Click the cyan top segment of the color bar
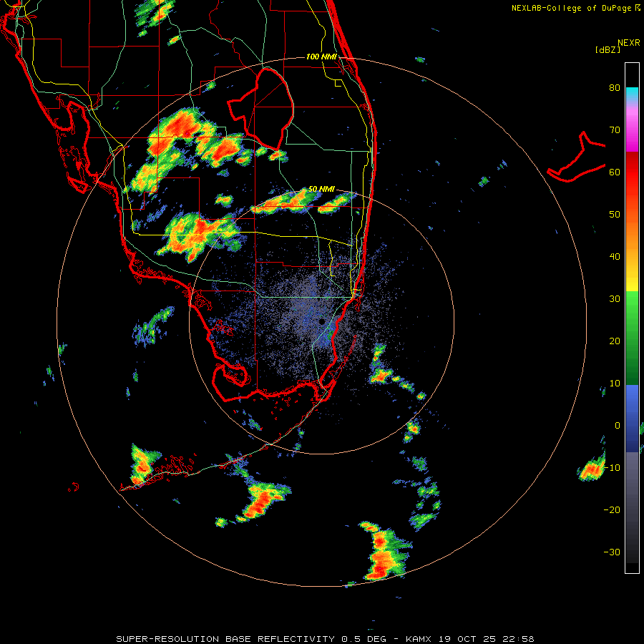Screen dimensions: 644x644 click(x=632, y=93)
